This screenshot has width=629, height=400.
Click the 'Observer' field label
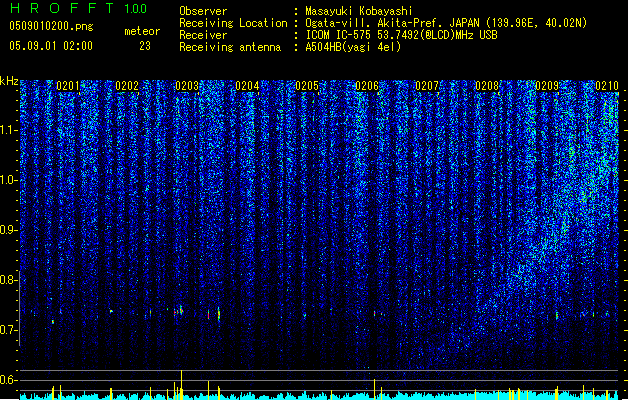203,11
